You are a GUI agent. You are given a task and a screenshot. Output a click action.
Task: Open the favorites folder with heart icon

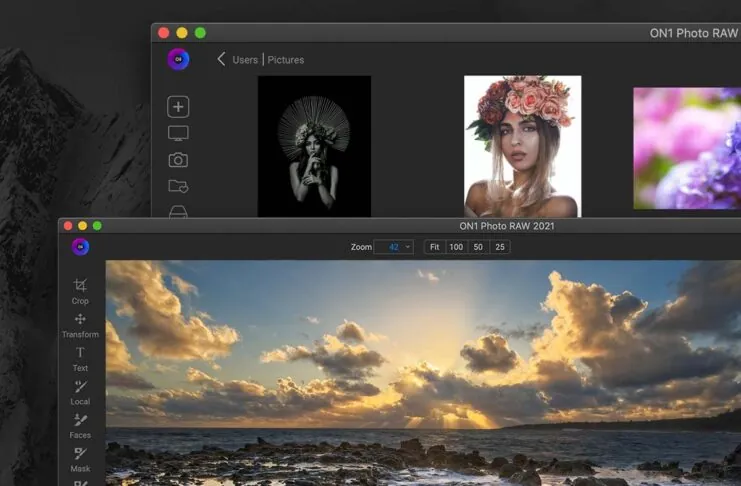178,186
